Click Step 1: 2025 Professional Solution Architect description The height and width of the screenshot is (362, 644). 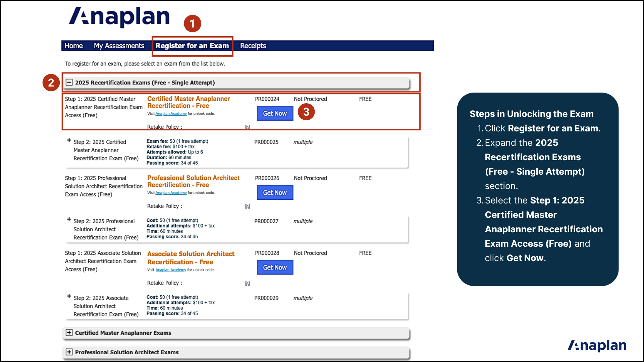point(104,186)
